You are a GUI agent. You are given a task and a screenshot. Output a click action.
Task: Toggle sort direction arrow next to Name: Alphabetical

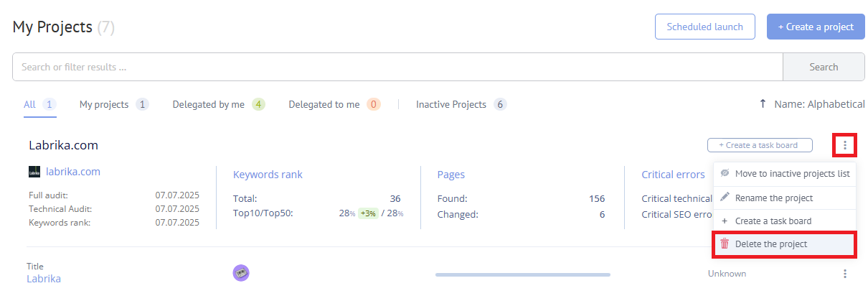(x=763, y=104)
